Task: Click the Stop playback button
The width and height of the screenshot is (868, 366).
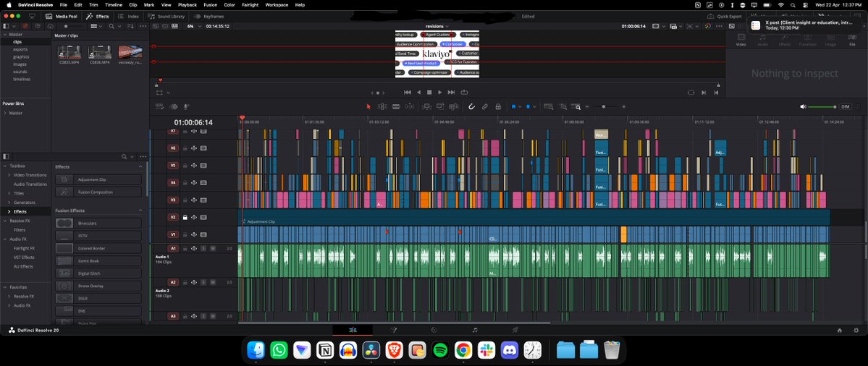Action: (x=429, y=93)
